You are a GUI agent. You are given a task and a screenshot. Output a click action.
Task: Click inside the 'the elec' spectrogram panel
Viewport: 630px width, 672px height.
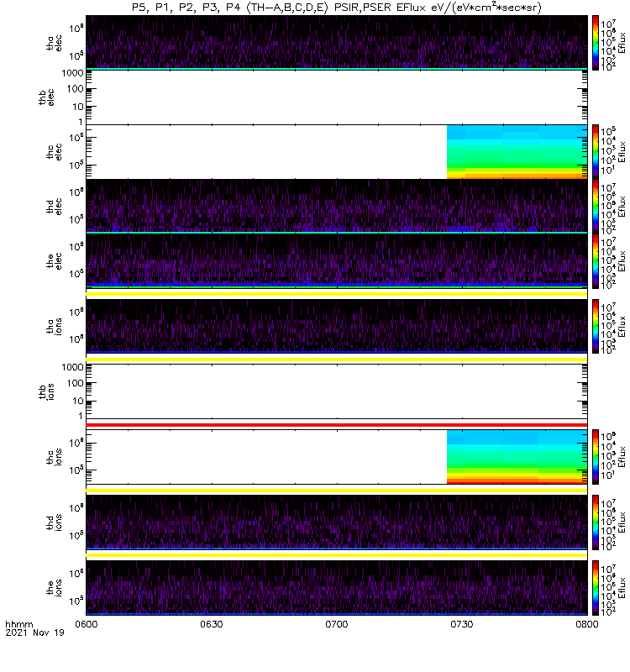(x=337, y=260)
